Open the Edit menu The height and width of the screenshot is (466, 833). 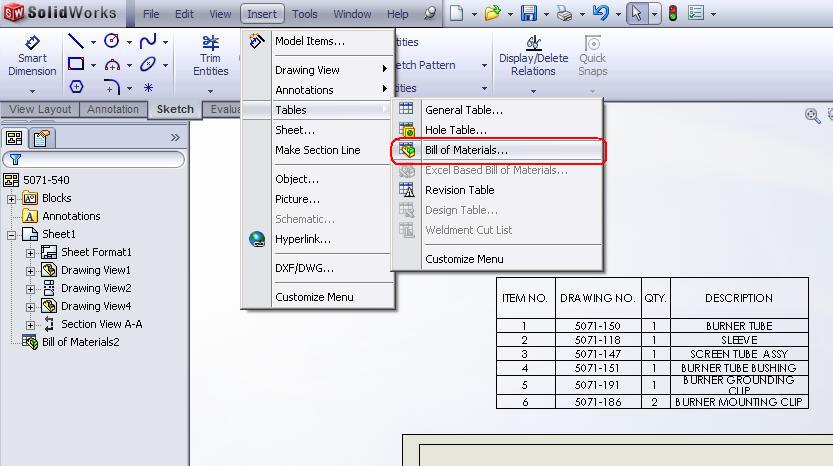(184, 14)
